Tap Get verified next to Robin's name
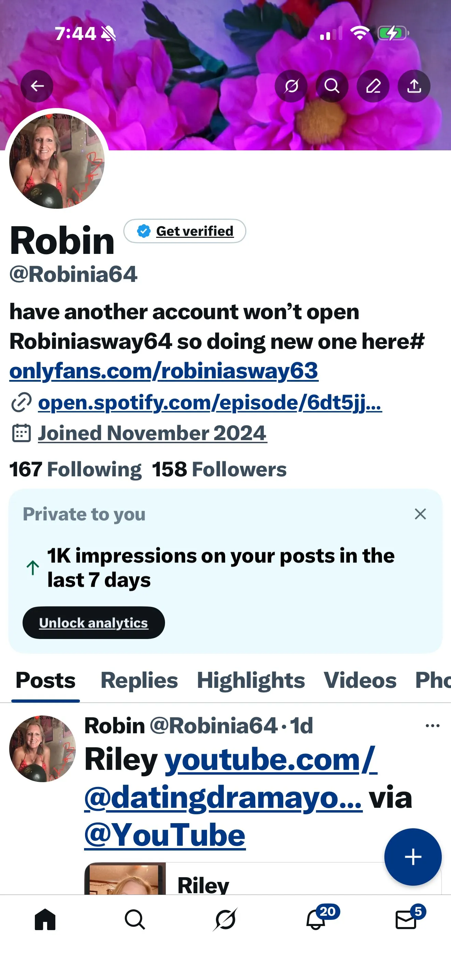Screen dimensions: 451x980 [x=185, y=231]
